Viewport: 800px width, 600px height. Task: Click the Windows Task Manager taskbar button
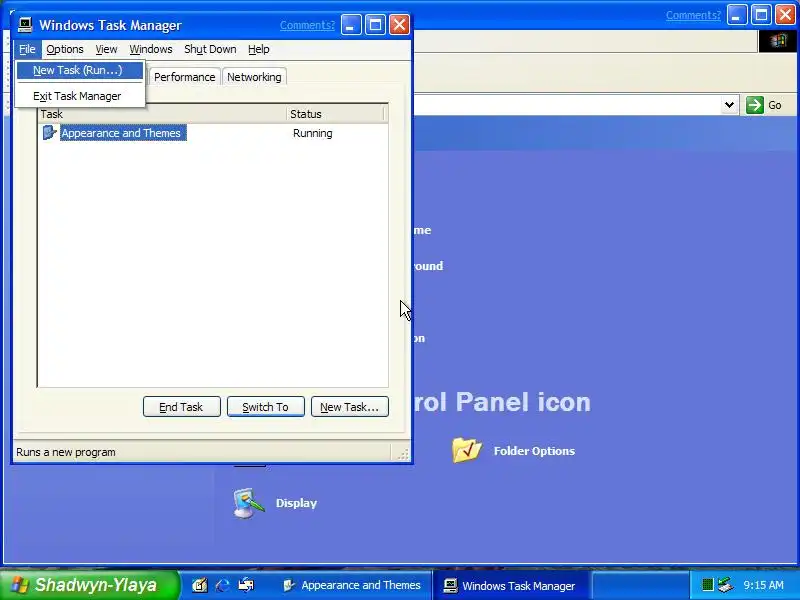(x=512, y=585)
